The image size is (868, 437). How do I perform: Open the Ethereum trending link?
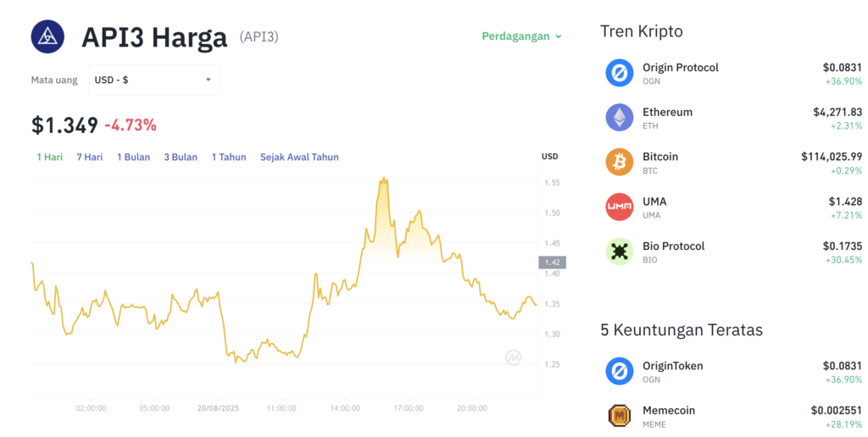(667, 112)
